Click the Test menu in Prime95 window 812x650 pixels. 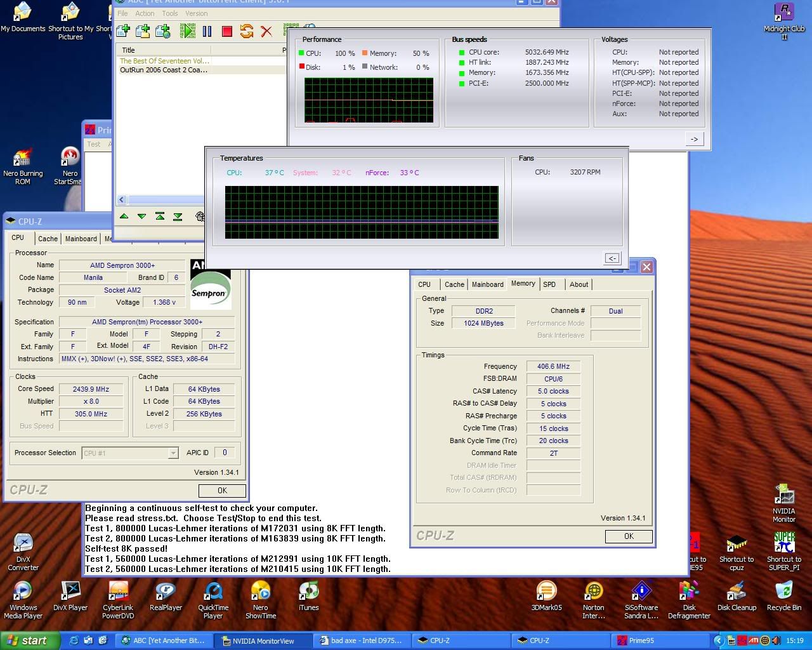[x=94, y=144]
